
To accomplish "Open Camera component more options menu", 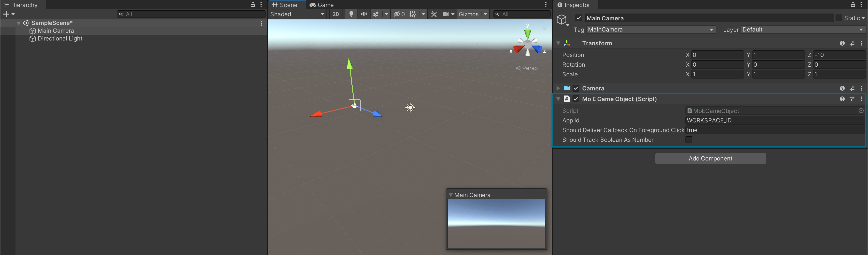I will 862,88.
